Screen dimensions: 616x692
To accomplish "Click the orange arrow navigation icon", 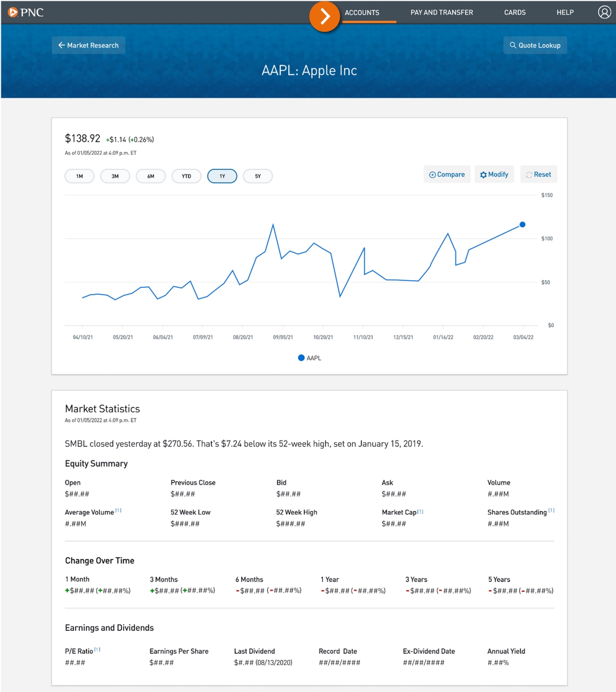I will 325,16.
